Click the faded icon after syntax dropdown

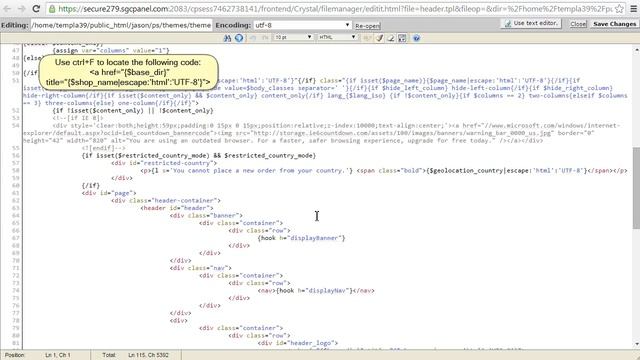click(x=367, y=38)
